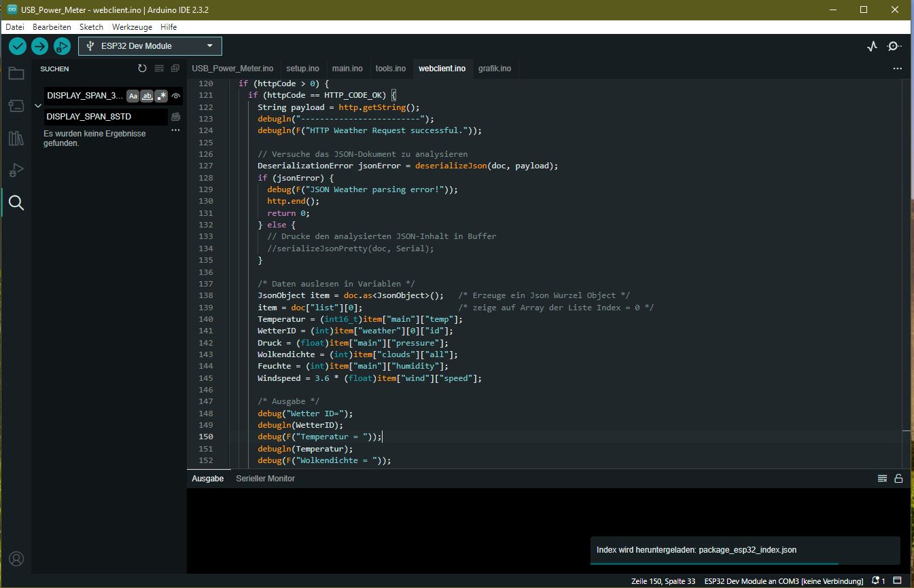Toggle match case (Aa) in search
Image resolution: width=914 pixels, height=588 pixels.
coord(133,96)
